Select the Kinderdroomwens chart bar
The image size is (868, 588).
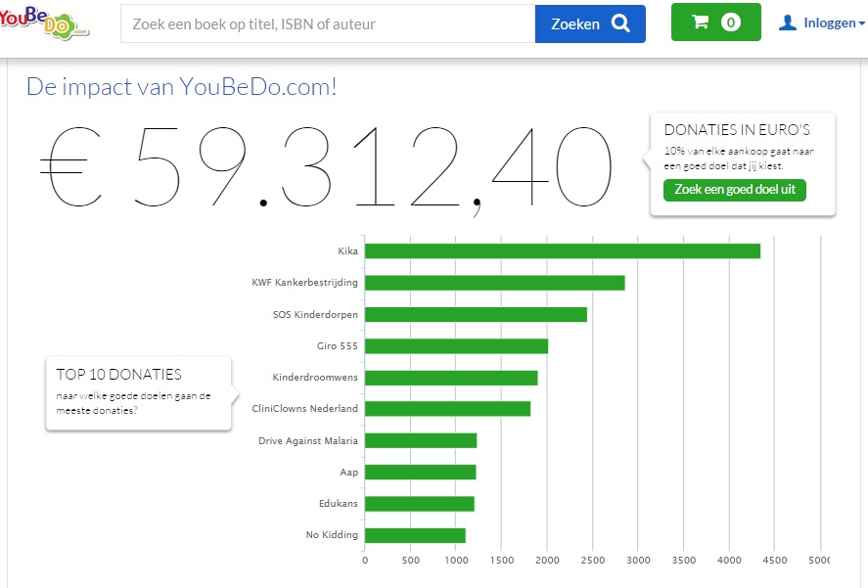pos(451,378)
